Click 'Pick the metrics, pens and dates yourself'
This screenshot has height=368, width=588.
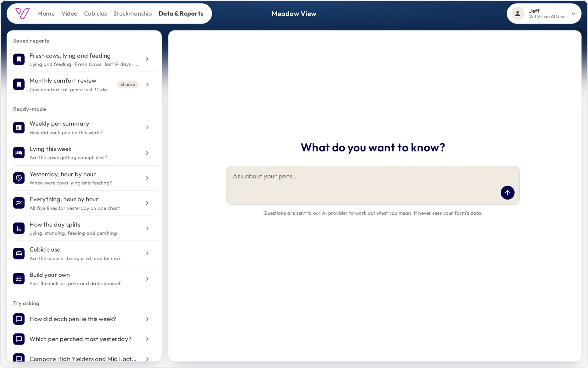pyautogui.click(x=76, y=284)
